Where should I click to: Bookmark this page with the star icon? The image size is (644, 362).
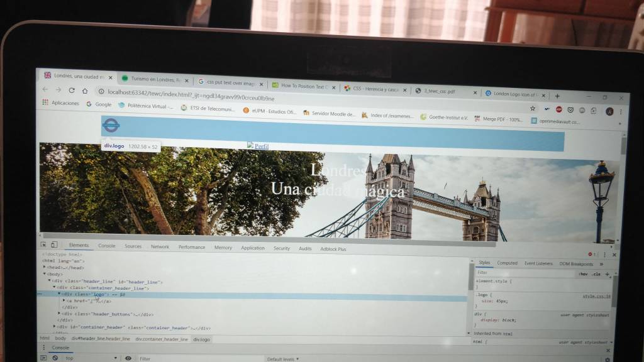533,108
